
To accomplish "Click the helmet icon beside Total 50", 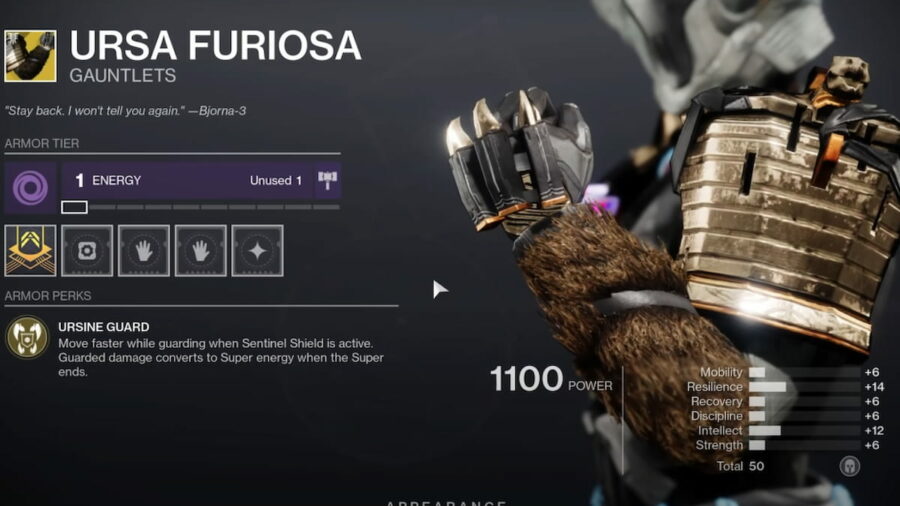I will coord(850,466).
